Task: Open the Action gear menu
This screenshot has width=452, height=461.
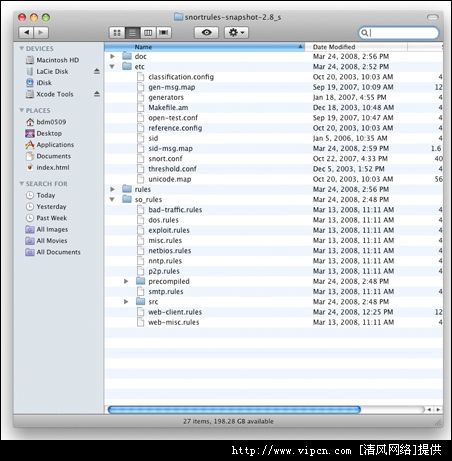Action: tap(236, 32)
